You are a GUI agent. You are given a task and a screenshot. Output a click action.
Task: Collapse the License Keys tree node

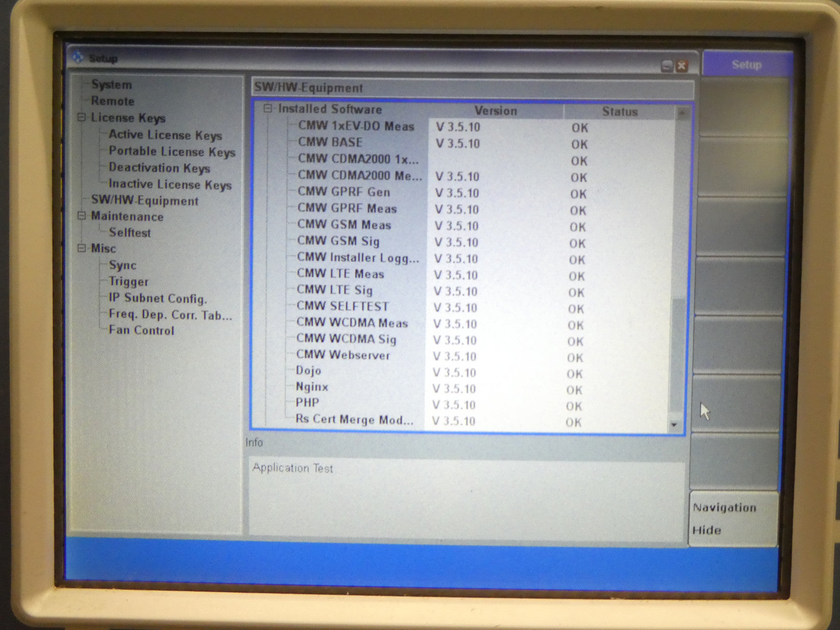pyautogui.click(x=82, y=118)
